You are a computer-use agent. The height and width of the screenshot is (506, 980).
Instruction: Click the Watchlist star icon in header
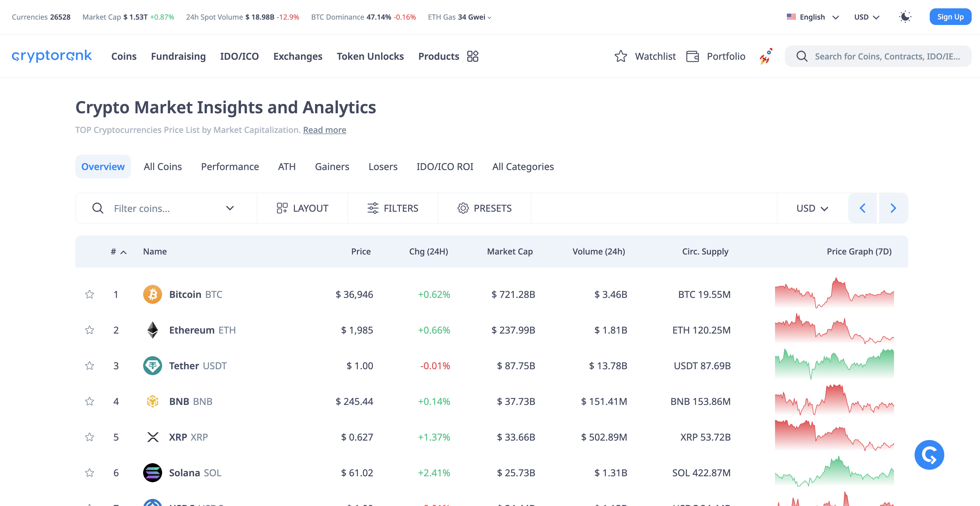click(x=621, y=56)
